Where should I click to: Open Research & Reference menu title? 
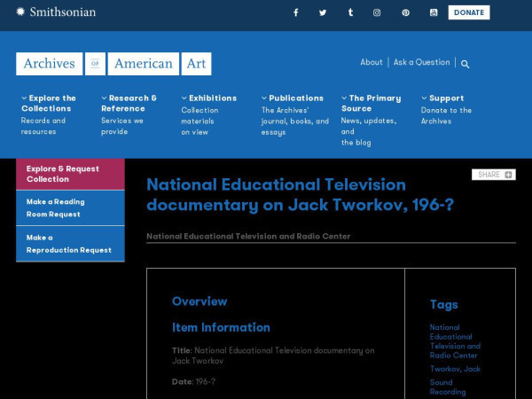[129, 103]
